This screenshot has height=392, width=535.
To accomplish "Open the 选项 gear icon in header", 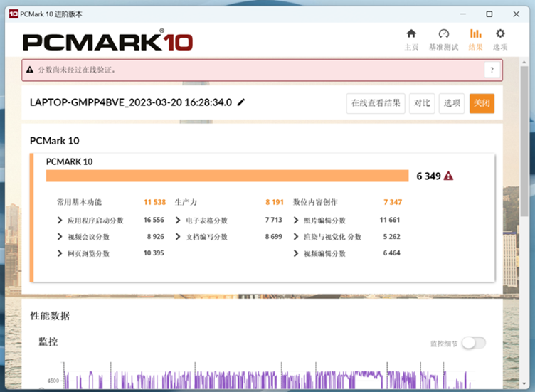I will (x=500, y=33).
